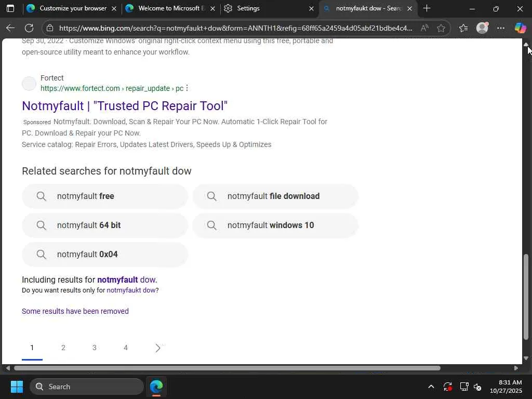The image size is (532, 399).
Task: Restore down the Edge browser window
Action: point(496,9)
